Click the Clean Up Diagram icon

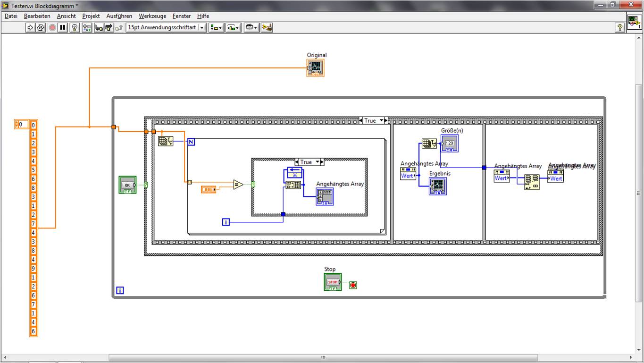coord(267,28)
